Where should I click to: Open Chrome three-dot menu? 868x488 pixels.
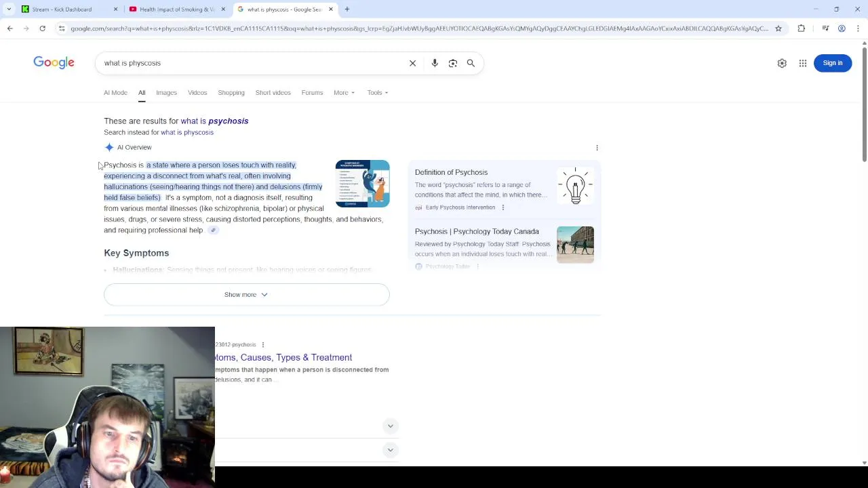tap(858, 28)
